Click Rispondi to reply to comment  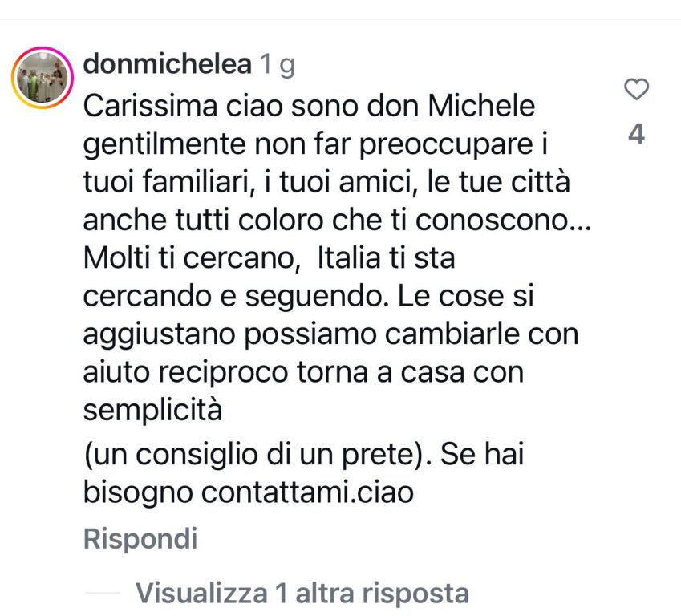coord(140,539)
